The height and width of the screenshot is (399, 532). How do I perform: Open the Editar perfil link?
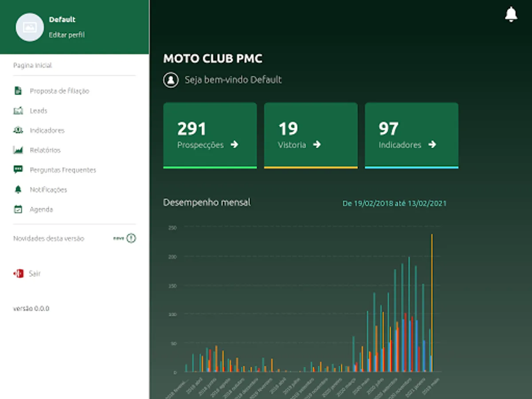click(66, 35)
